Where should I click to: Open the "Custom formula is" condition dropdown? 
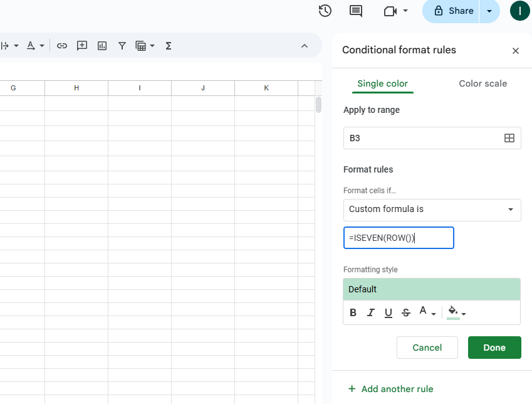pos(432,210)
